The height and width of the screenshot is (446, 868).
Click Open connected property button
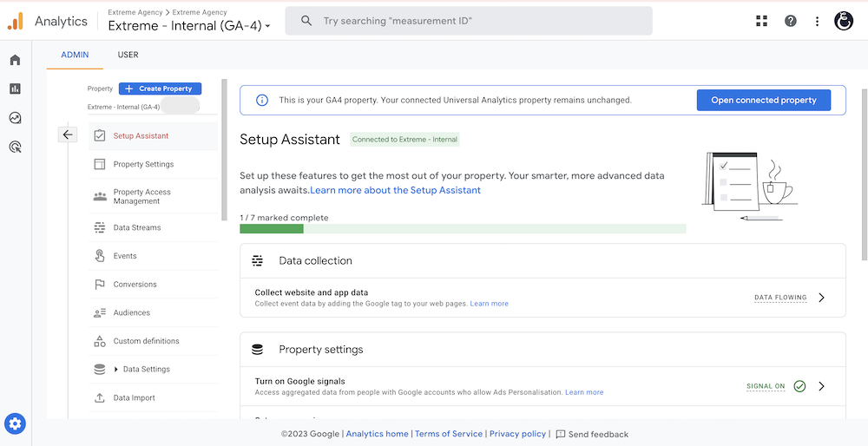click(763, 100)
